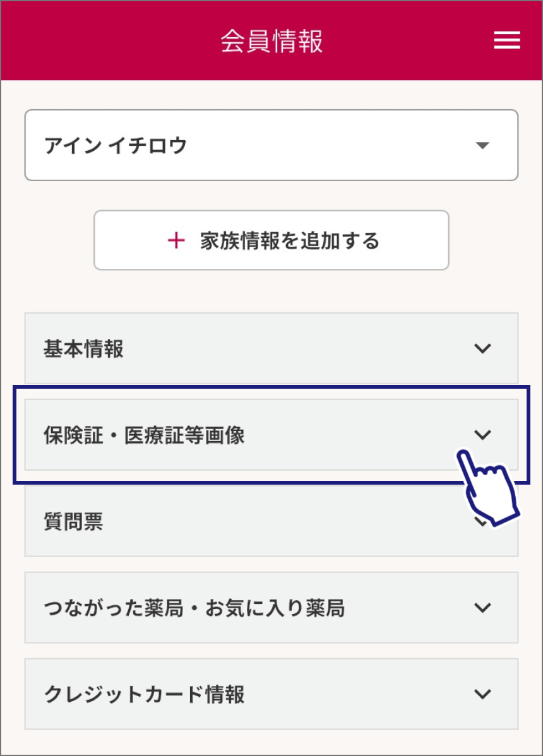Screen dimensions: 543x756
Task: Click the chevron on 基本情報 row
Action: [x=482, y=348]
